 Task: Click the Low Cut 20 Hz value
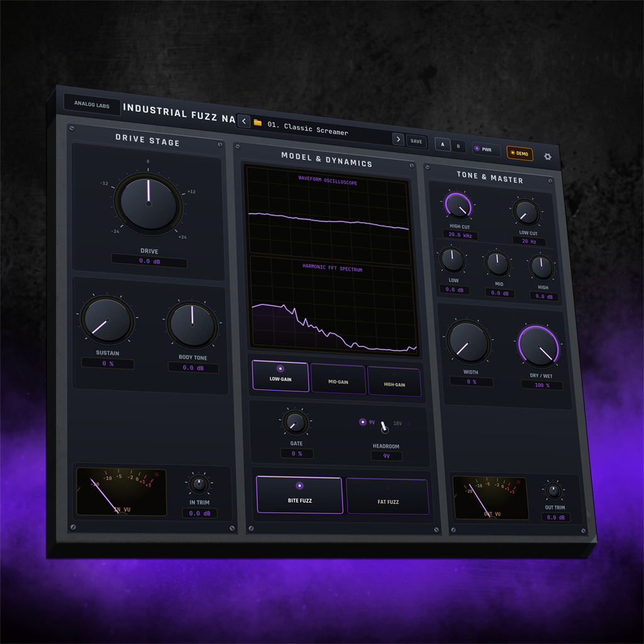529,241
